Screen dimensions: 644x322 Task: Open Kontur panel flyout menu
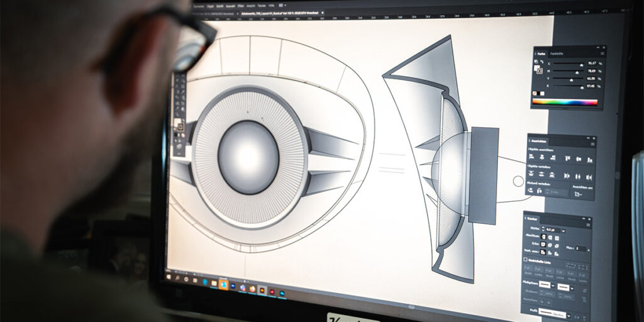[x=588, y=225]
